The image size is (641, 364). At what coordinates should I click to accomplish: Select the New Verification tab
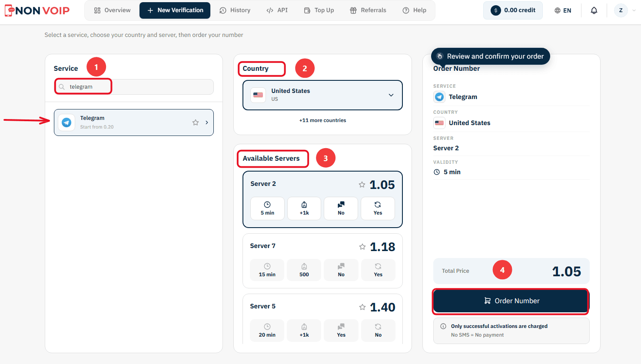175,10
